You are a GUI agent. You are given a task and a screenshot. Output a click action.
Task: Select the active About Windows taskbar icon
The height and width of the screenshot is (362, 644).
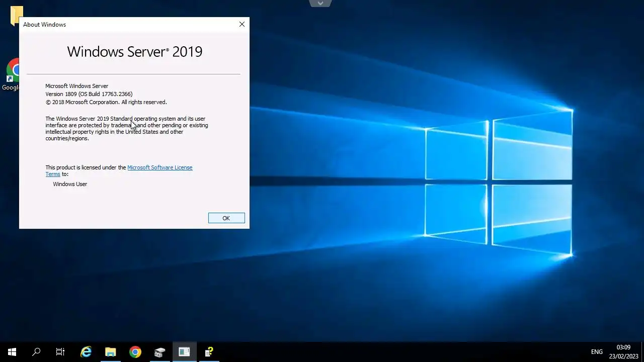tap(184, 352)
